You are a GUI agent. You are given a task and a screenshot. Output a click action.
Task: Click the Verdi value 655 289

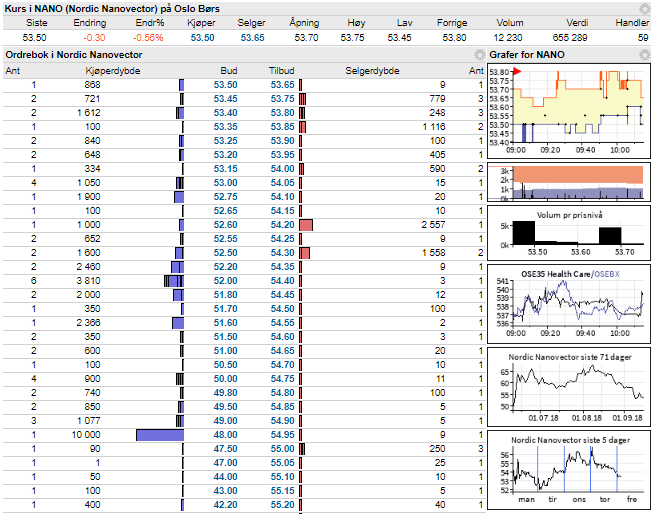[x=570, y=38]
